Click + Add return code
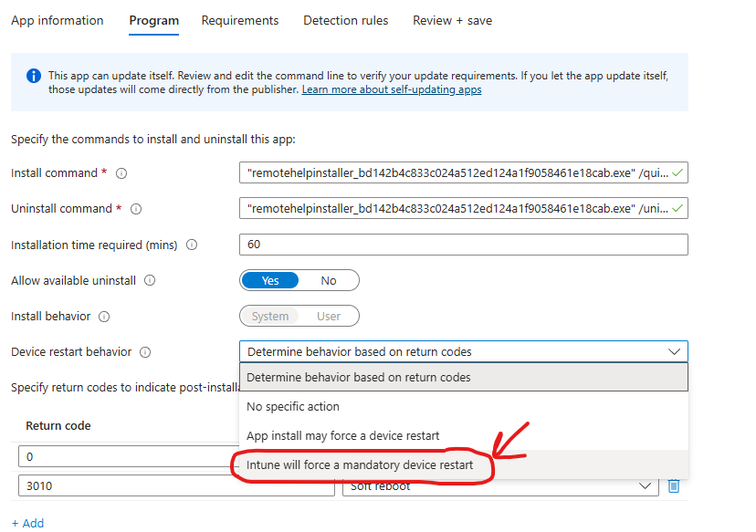 coord(27,523)
